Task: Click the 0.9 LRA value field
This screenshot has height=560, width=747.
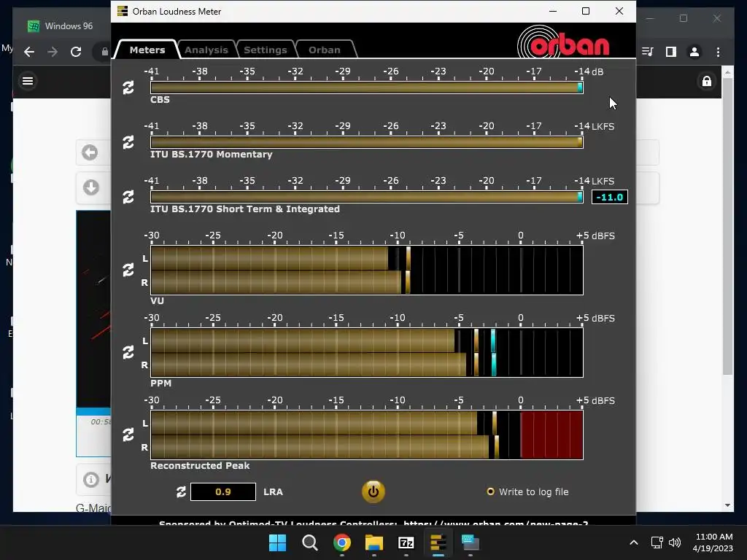Action: click(x=223, y=492)
